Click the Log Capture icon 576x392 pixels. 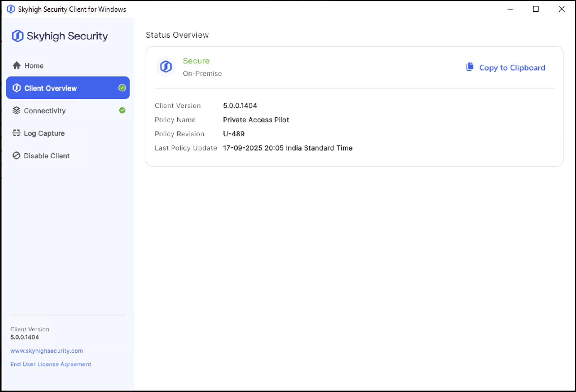(16, 133)
